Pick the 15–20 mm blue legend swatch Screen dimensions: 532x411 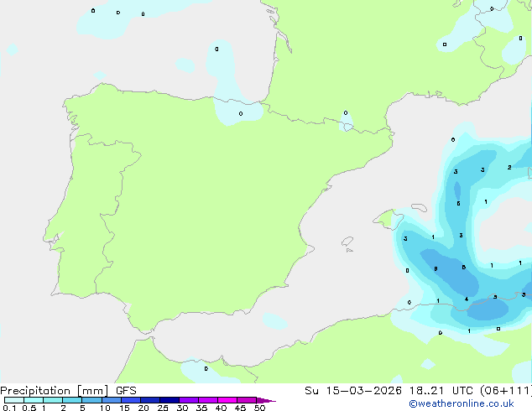pyautogui.click(x=131, y=400)
